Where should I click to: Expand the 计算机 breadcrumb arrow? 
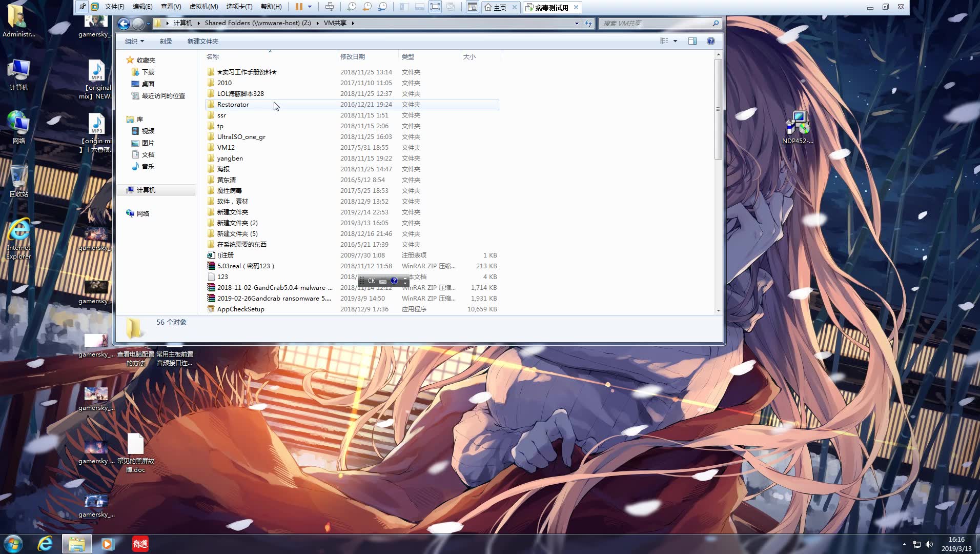coord(199,23)
